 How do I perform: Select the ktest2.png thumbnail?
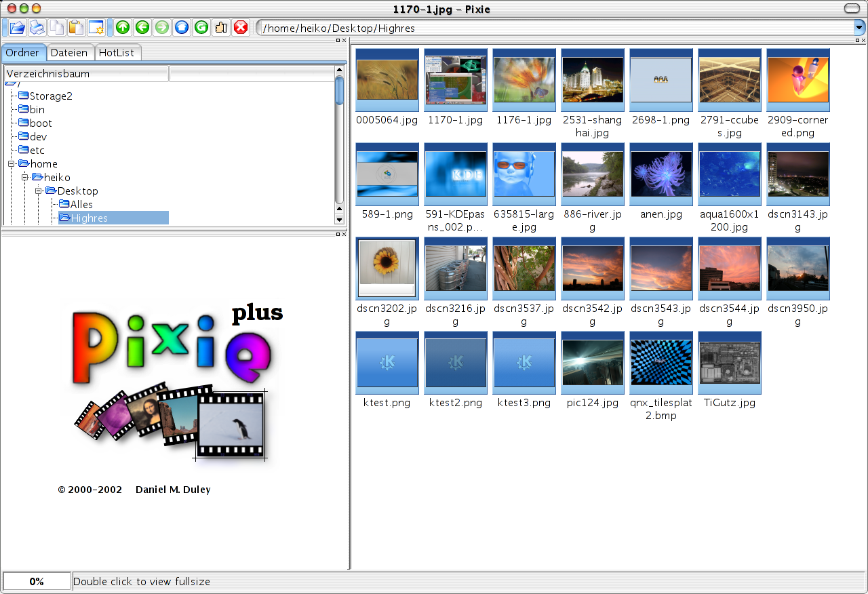coord(456,363)
